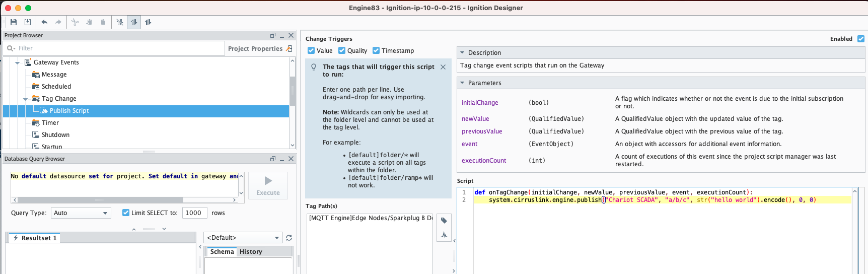This screenshot has width=868, height=274.
Task: Refresh the schema list with the reload icon
Action: 289,238
